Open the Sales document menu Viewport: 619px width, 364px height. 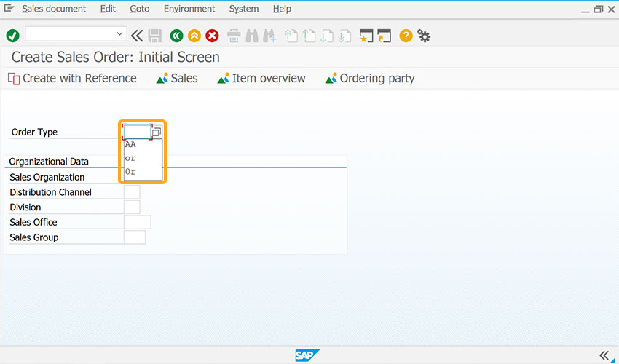54,9
